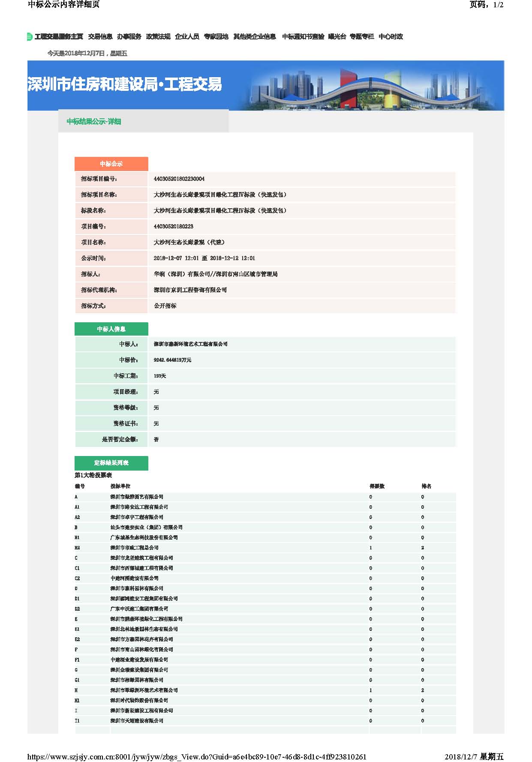Click the green 中标人信息 section header

click(x=111, y=329)
